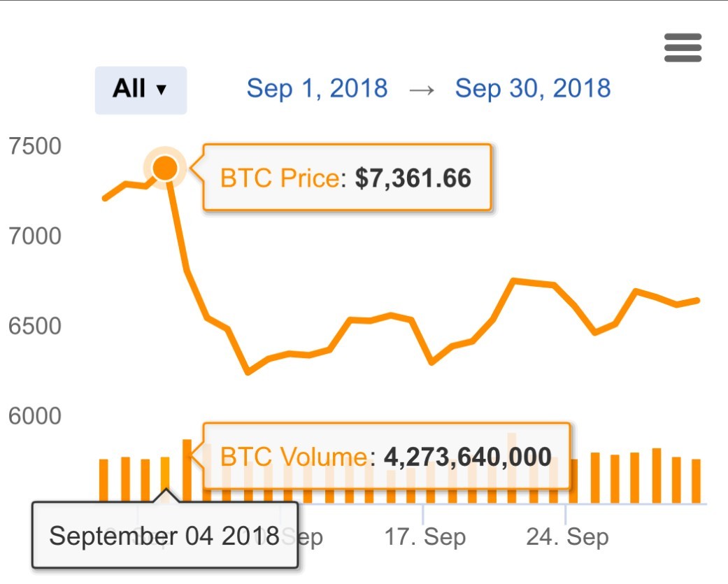Click the leftmost volume bar
728x584 pixels.
pos(104,481)
